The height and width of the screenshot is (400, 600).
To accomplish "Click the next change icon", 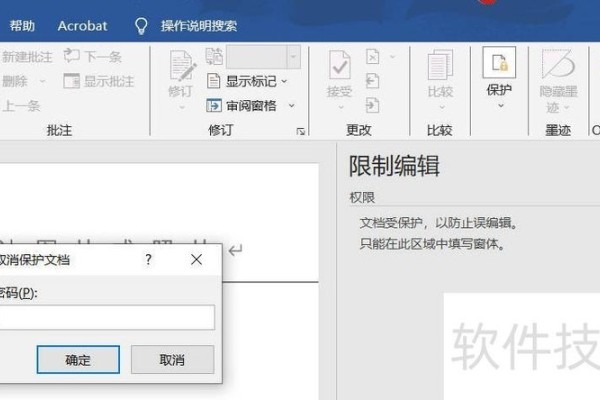I will tap(372, 105).
